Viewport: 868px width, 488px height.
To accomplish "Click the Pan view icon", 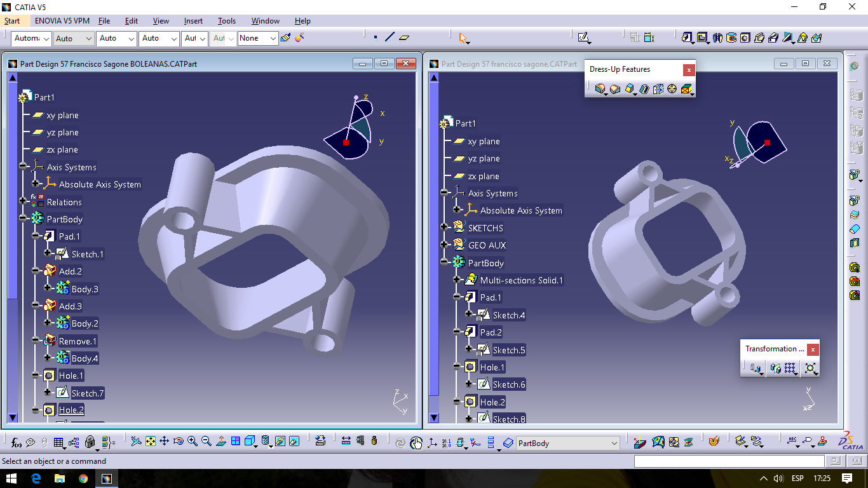I will coord(164,441).
